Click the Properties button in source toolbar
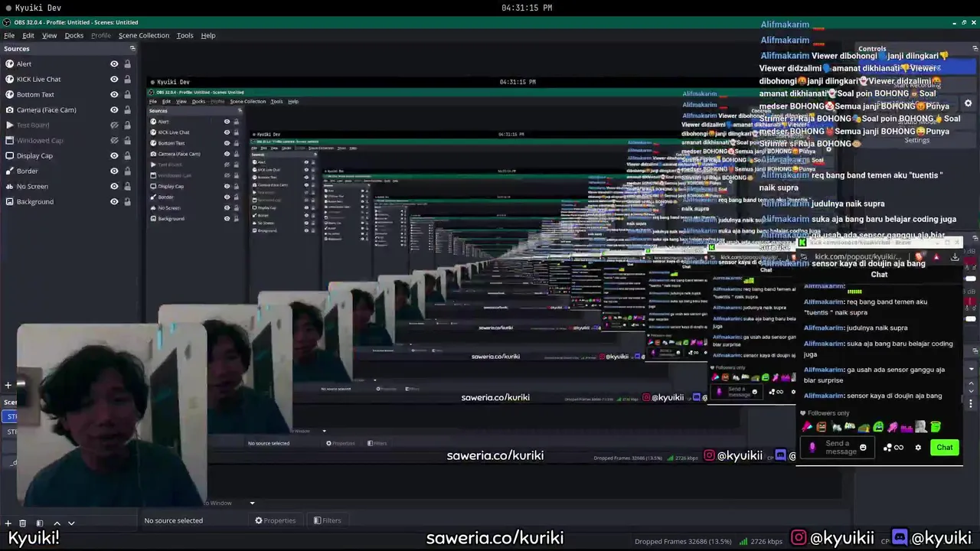 coord(275,520)
